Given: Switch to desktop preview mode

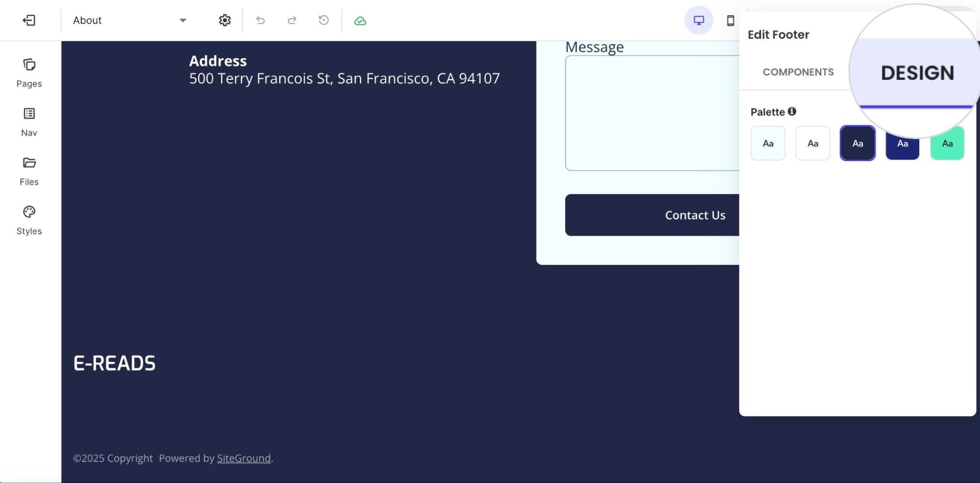Looking at the screenshot, I should [x=699, y=20].
